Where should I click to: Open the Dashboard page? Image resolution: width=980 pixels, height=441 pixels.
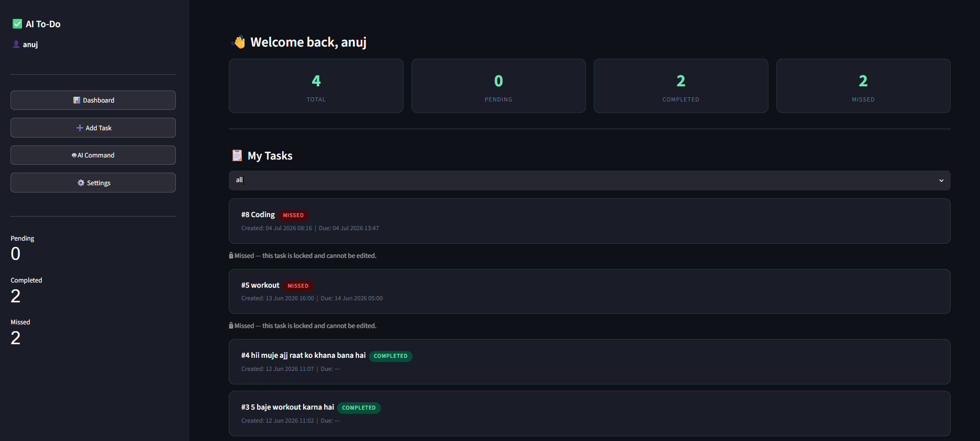pos(93,100)
